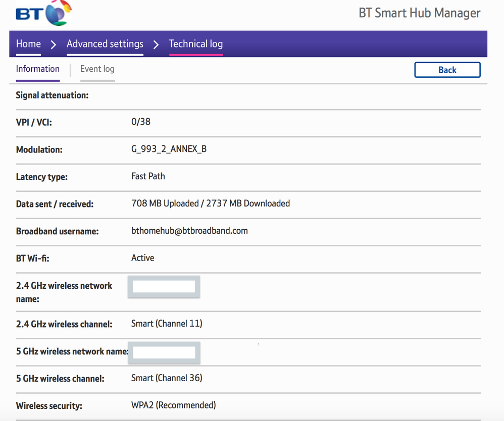Select the Smart (Channel 36) value
The width and height of the screenshot is (504, 421).
pyautogui.click(x=167, y=378)
